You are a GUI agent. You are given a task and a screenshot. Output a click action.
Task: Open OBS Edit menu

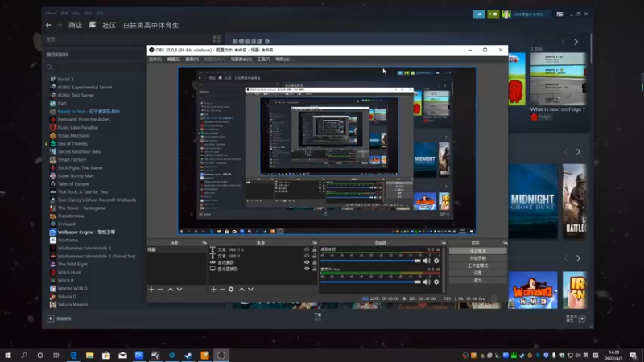[173, 60]
